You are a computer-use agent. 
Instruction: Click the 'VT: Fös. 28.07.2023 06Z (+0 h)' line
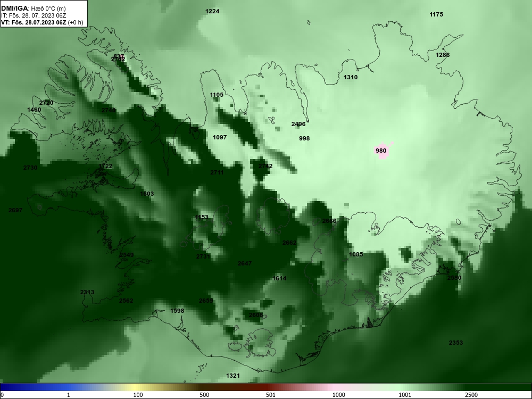pos(42,22)
